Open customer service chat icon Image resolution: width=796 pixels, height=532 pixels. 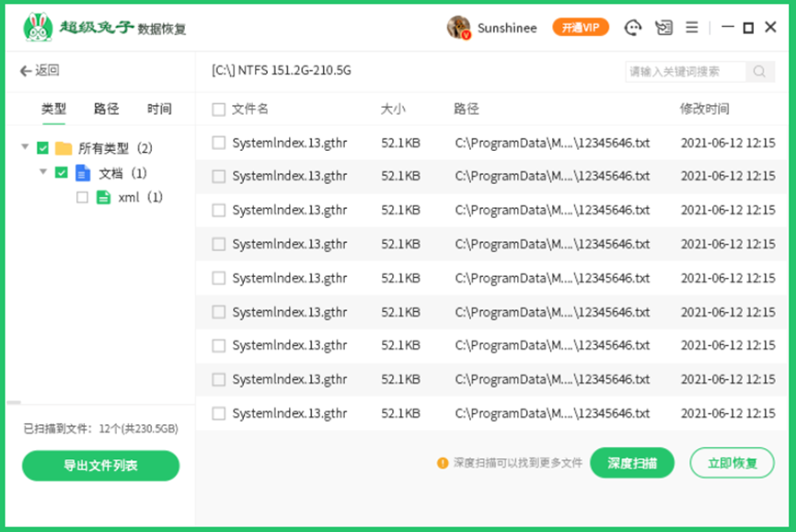point(632,28)
